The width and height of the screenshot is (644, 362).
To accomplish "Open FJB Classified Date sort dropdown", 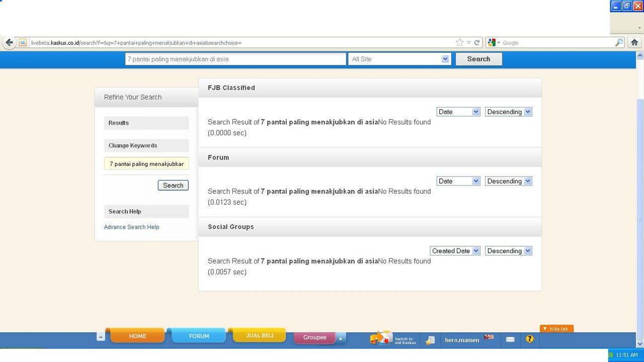I will pos(458,112).
